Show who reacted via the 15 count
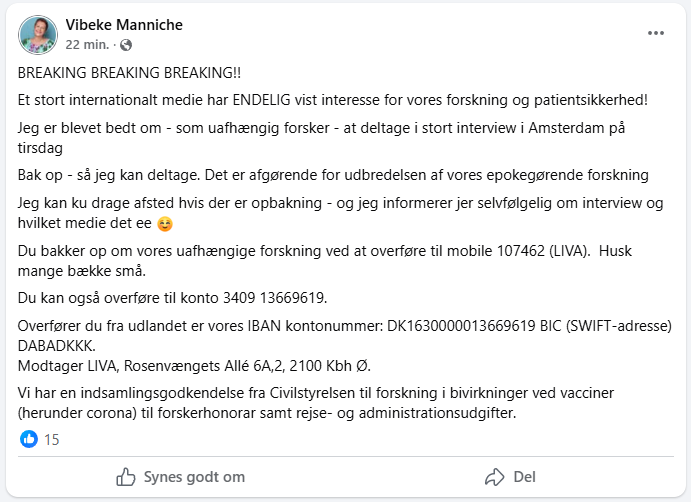 [x=52, y=439]
